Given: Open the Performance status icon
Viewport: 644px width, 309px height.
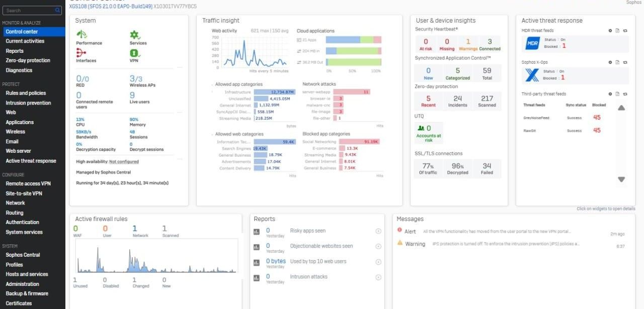Looking at the screenshot, I should pos(81,35).
